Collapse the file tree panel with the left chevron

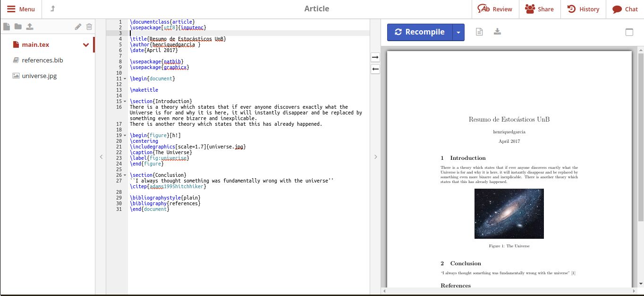pyautogui.click(x=101, y=157)
